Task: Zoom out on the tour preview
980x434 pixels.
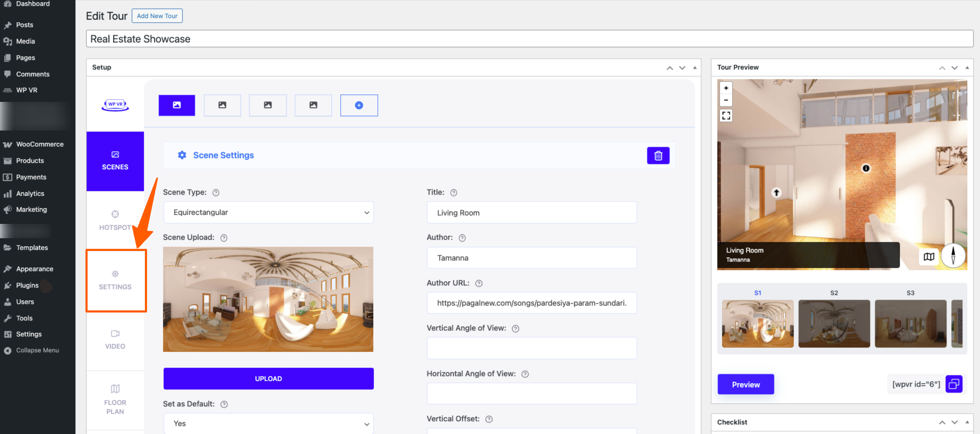Action: click(726, 100)
